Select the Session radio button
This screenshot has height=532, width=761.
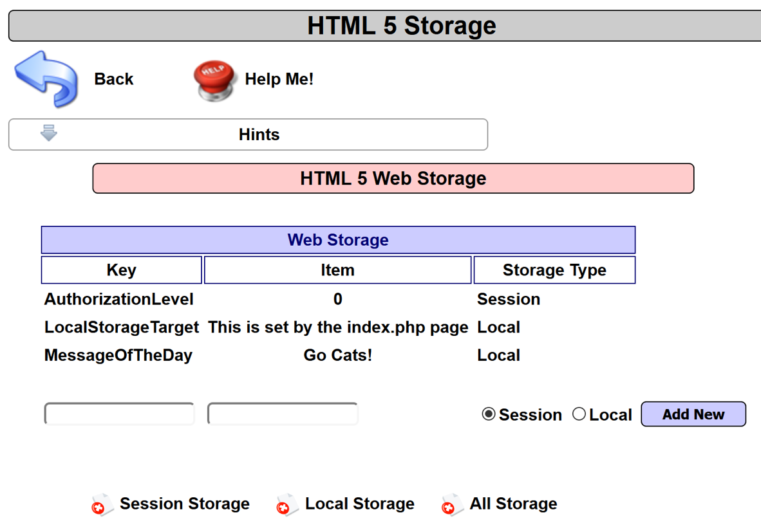[489, 414]
